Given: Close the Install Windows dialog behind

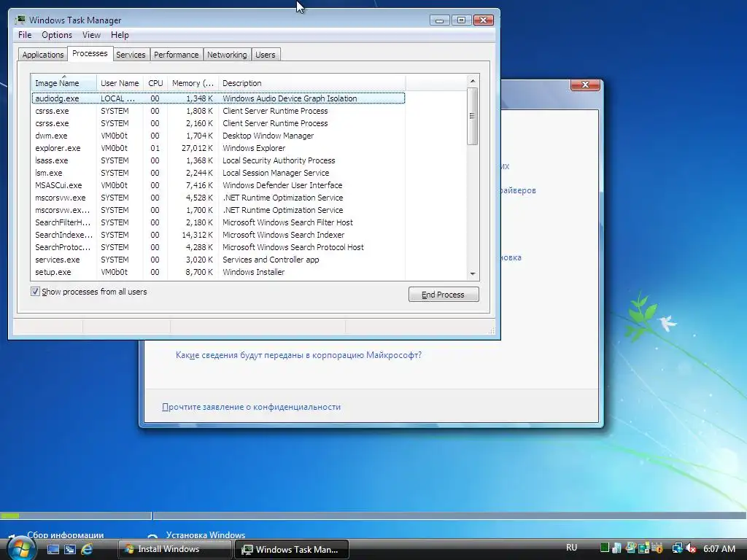Looking at the screenshot, I should pos(585,85).
